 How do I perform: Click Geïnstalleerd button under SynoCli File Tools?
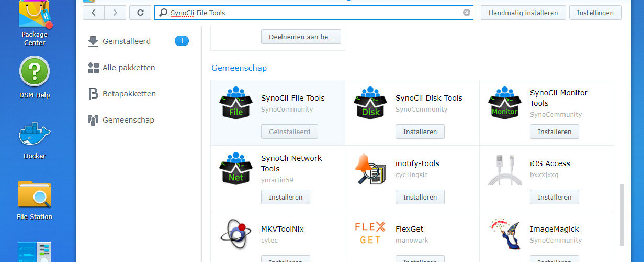[289, 132]
